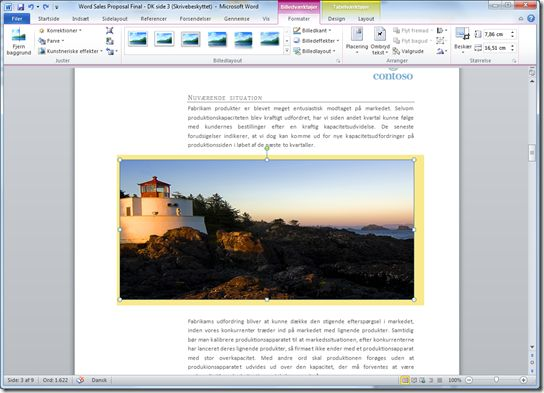Increase the picture height with stepper arrow
544x393 pixels.
[x=512, y=32]
